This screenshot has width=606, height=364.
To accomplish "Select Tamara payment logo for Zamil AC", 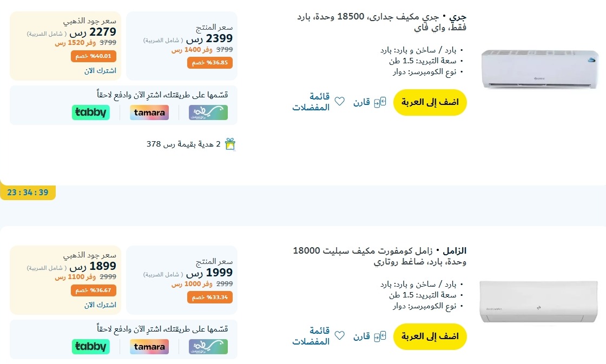I will pyautogui.click(x=149, y=347).
